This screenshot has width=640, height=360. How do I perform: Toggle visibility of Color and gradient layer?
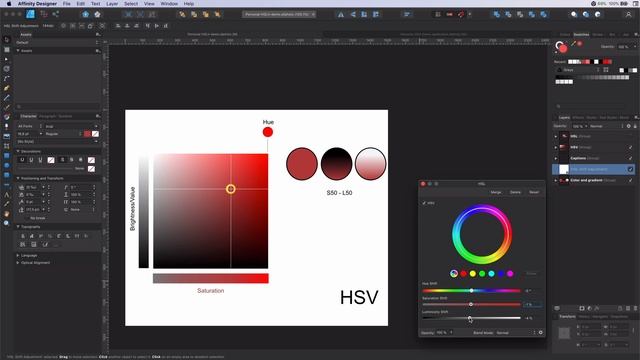tap(631, 180)
